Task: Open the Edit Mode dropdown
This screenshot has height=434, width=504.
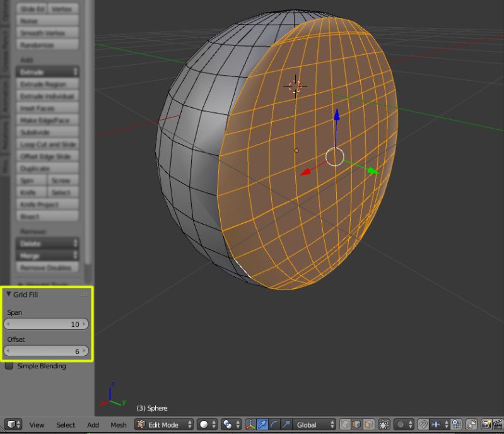Action: coord(163,425)
